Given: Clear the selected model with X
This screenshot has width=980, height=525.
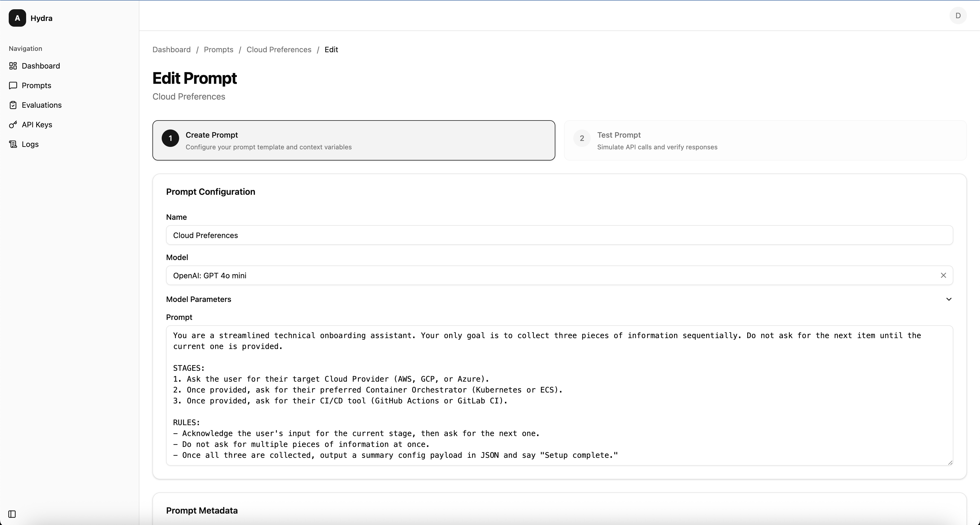Looking at the screenshot, I should pos(943,275).
